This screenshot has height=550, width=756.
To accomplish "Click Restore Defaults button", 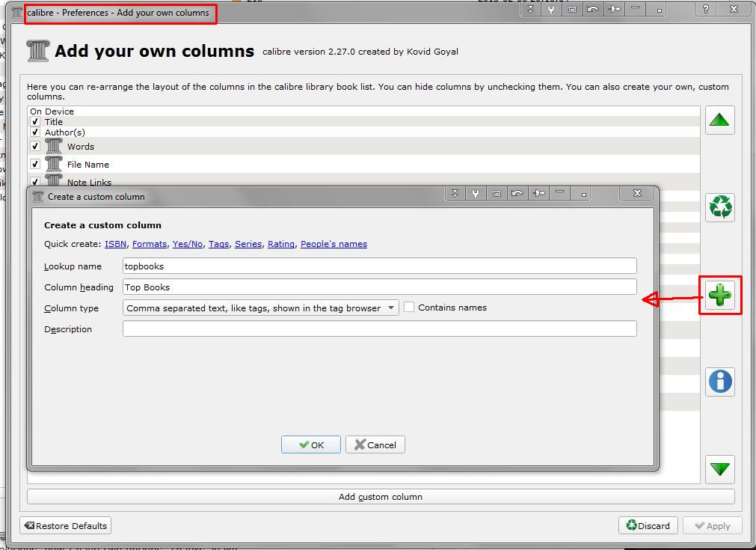I will [66, 526].
